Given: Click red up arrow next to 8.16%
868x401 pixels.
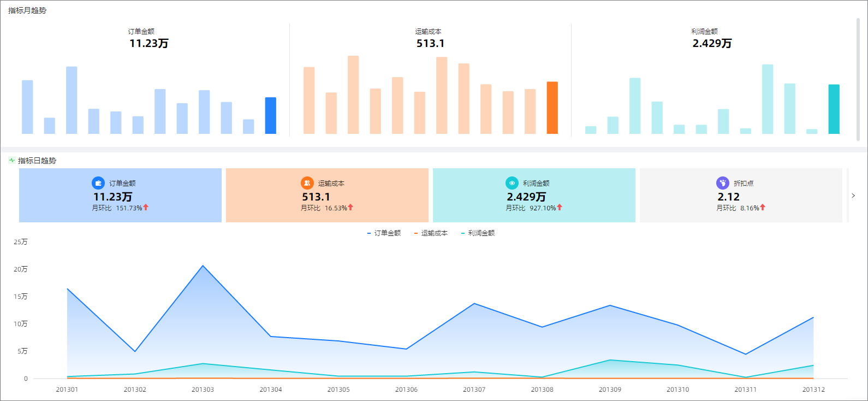Looking at the screenshot, I should (763, 208).
